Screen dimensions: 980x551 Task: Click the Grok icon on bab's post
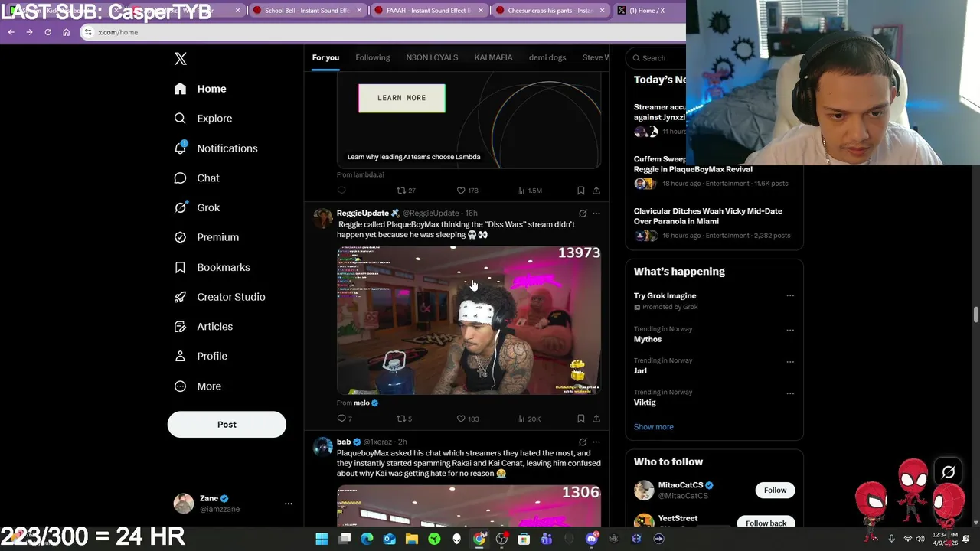point(583,442)
